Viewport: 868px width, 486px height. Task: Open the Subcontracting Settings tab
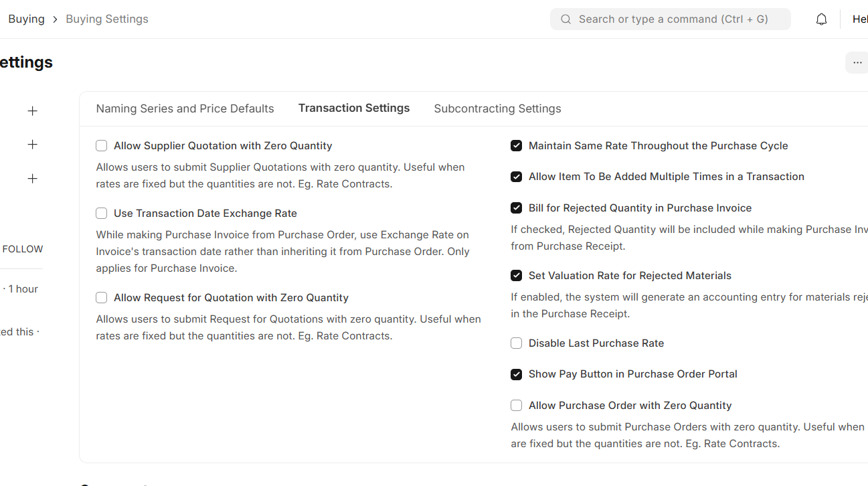point(497,108)
